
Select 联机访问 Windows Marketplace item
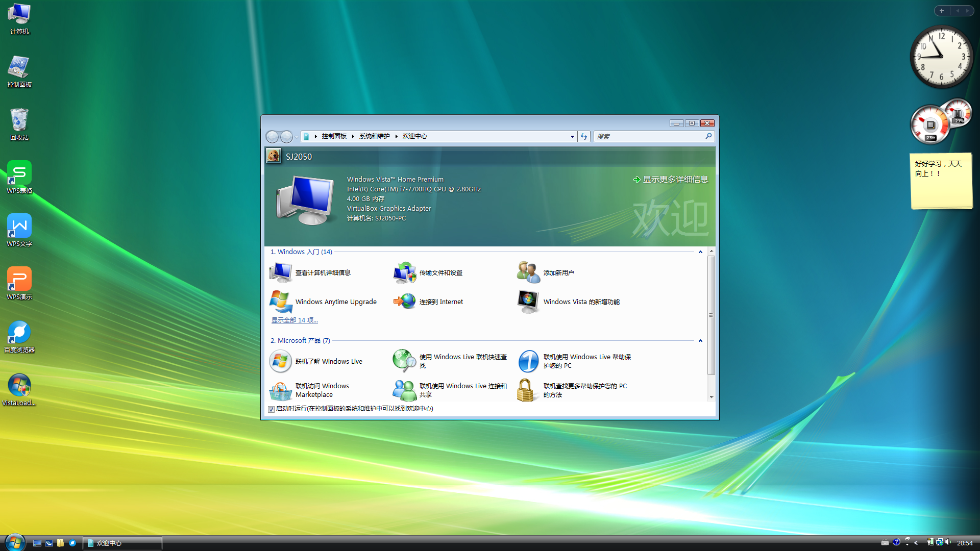[309, 390]
